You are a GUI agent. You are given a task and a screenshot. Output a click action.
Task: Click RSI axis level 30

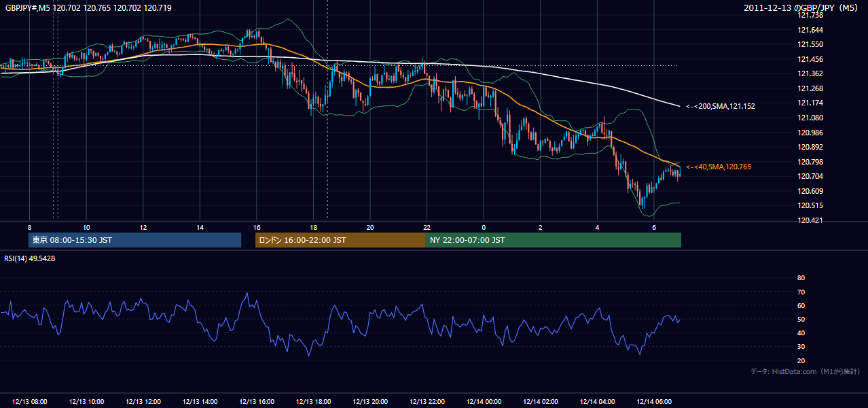tap(801, 347)
